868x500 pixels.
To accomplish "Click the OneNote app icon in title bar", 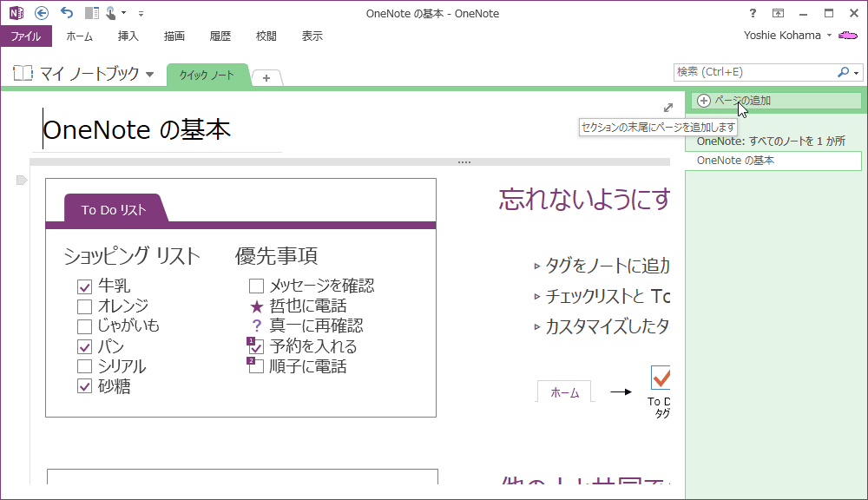I will pyautogui.click(x=16, y=13).
